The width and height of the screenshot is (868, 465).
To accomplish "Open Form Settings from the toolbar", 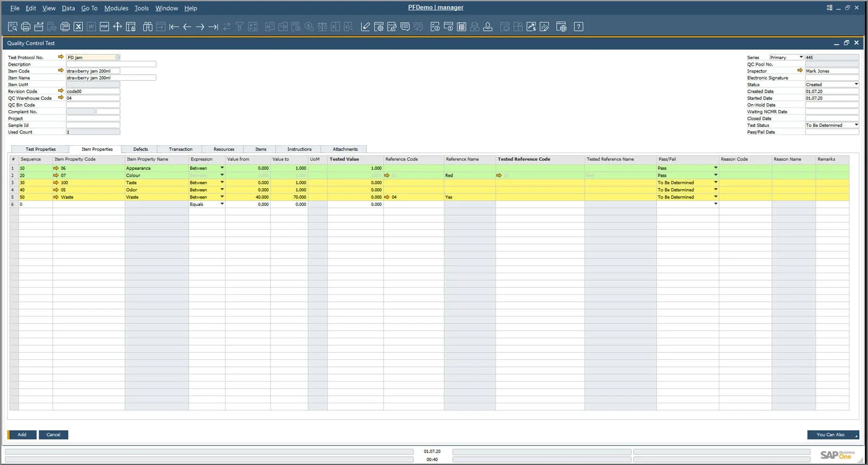I will click(x=379, y=27).
